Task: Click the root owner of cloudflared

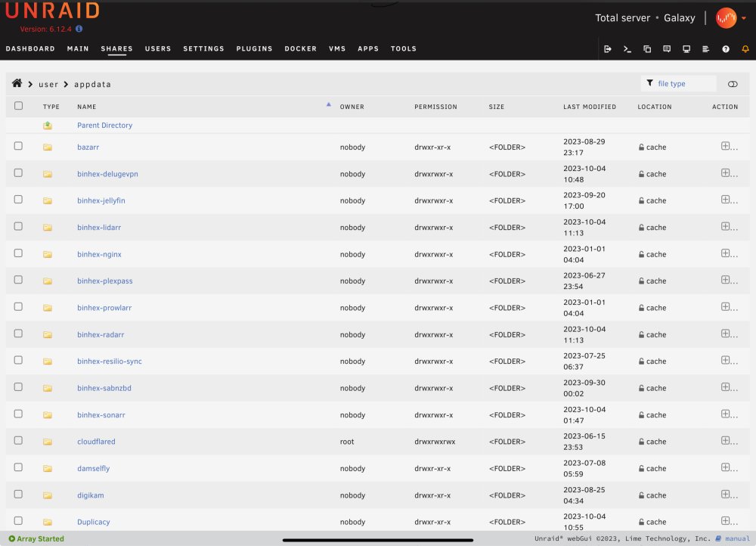Action: click(347, 442)
